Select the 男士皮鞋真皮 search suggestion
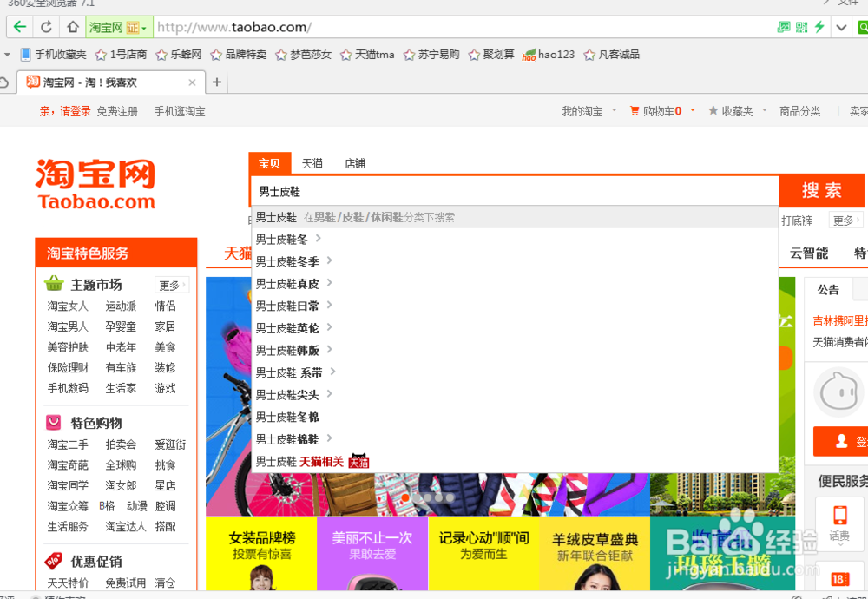Viewport: 868px width, 599px height. 286,283
